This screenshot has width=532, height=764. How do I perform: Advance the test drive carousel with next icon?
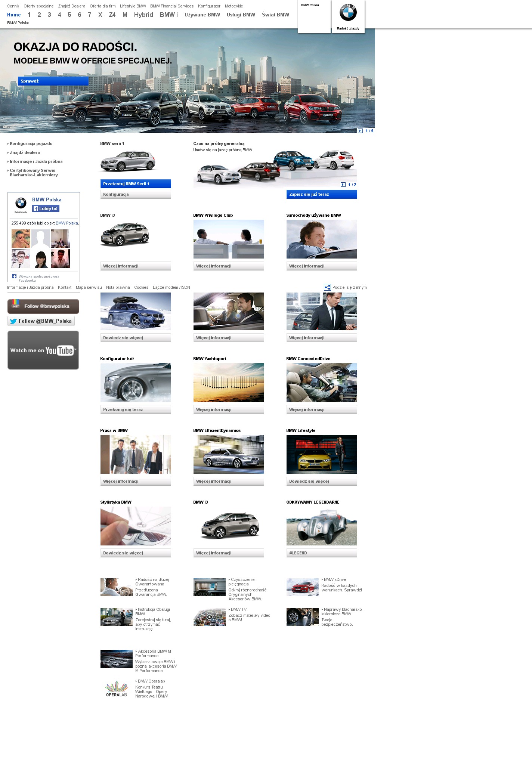pyautogui.click(x=343, y=185)
